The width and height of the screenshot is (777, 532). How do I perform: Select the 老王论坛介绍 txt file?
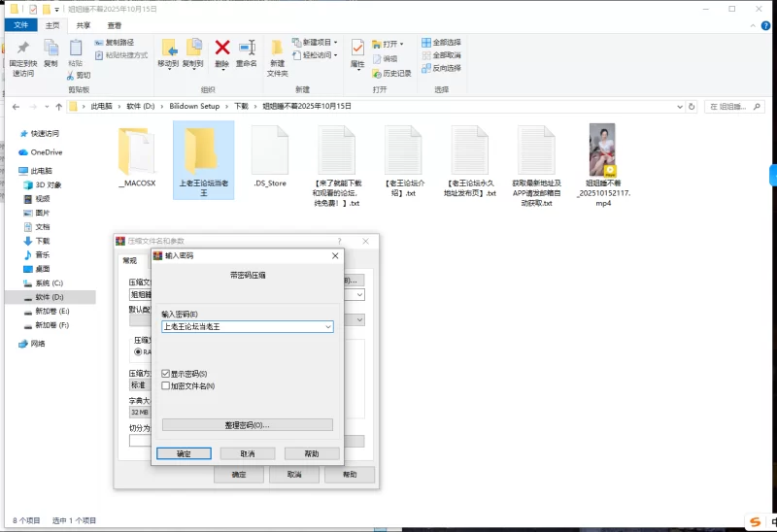pyautogui.click(x=403, y=161)
